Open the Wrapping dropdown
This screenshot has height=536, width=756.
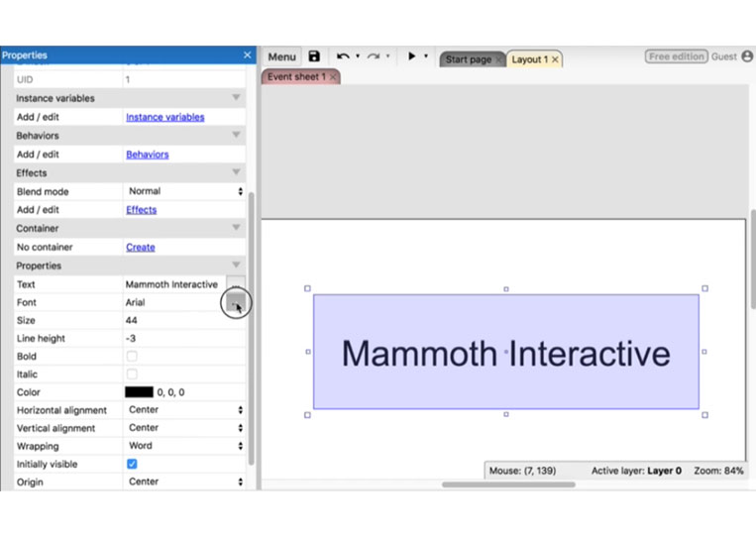click(184, 446)
